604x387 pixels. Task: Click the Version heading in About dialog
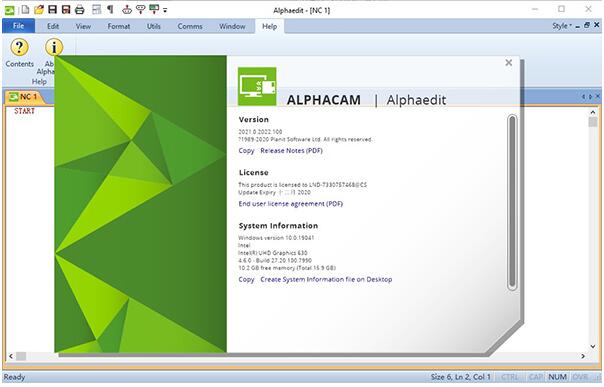pyautogui.click(x=253, y=119)
